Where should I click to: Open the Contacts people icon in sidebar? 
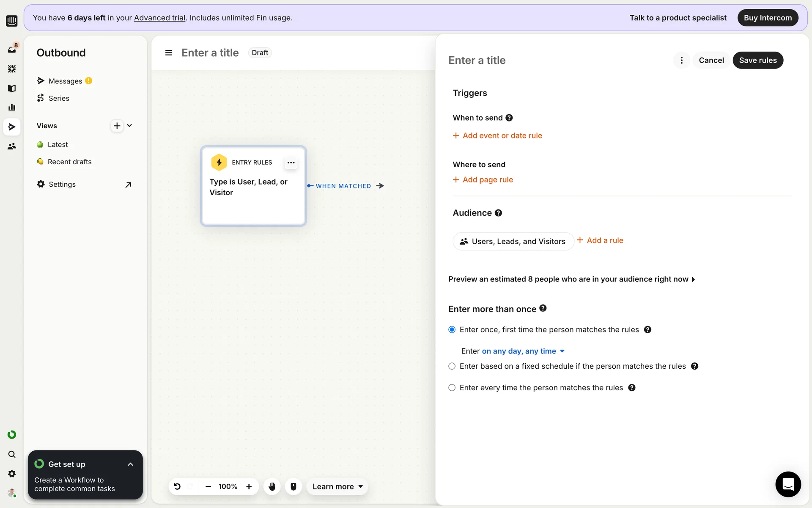tap(11, 146)
